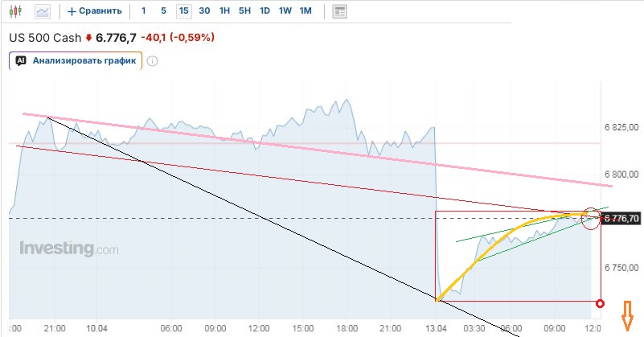Select the 1M monthly timeframe
The width and height of the screenshot is (644, 337).
pos(306,11)
